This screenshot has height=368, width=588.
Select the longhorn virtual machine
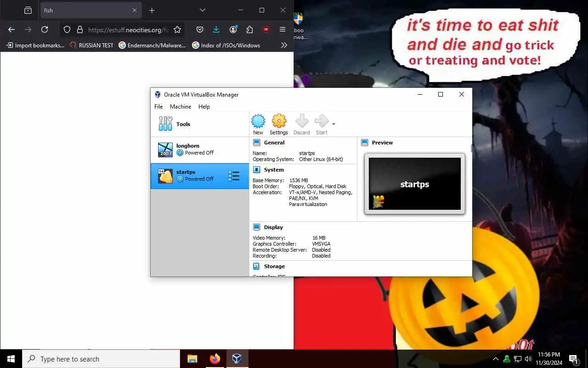(x=200, y=149)
